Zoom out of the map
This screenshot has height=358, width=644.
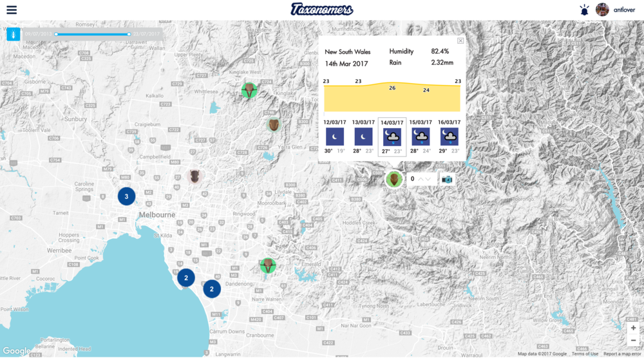633,340
